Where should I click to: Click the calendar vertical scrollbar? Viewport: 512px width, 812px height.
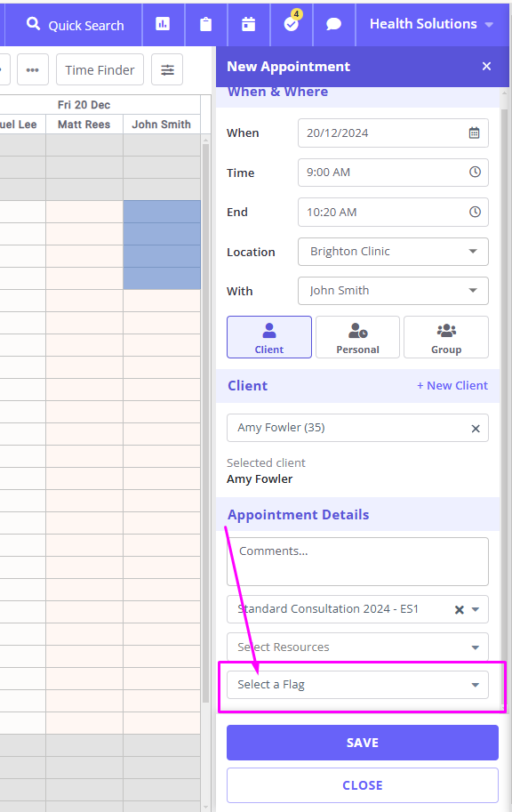click(206, 422)
